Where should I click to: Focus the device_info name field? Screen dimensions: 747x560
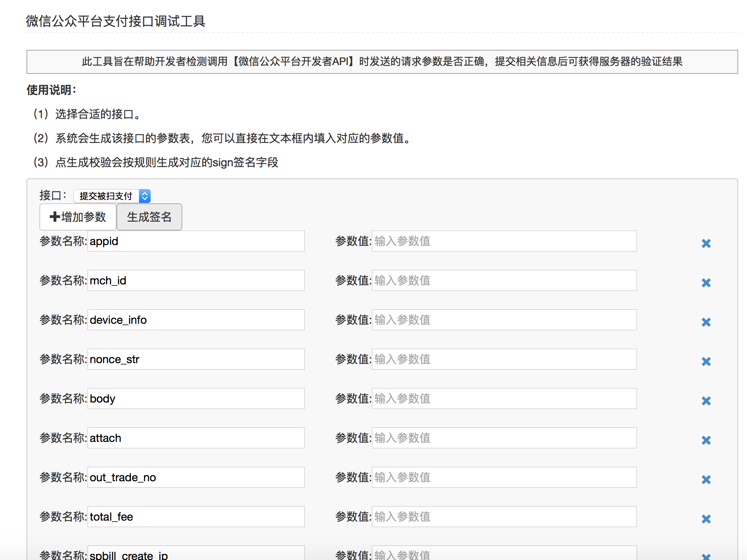[196, 320]
